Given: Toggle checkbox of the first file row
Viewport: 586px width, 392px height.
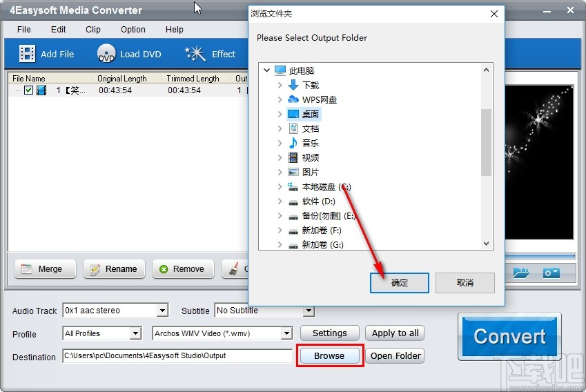Looking at the screenshot, I should point(29,90).
